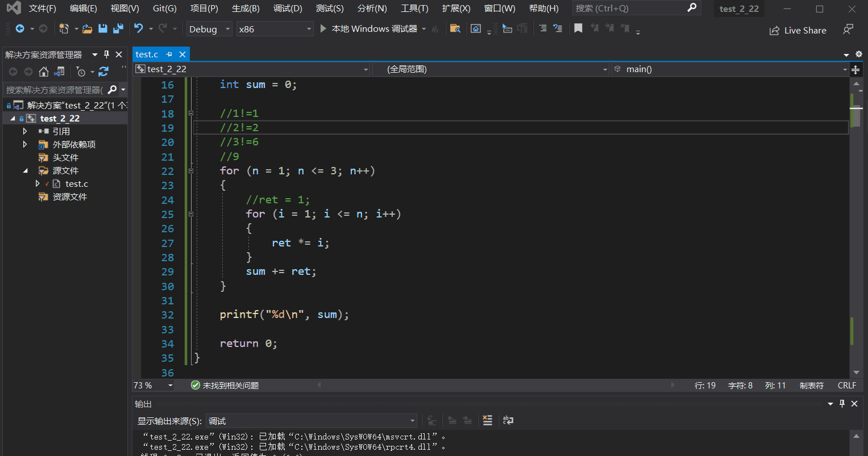The height and width of the screenshot is (456, 868).
Task: Click the Undo icon in the toolbar
Action: (x=139, y=28)
